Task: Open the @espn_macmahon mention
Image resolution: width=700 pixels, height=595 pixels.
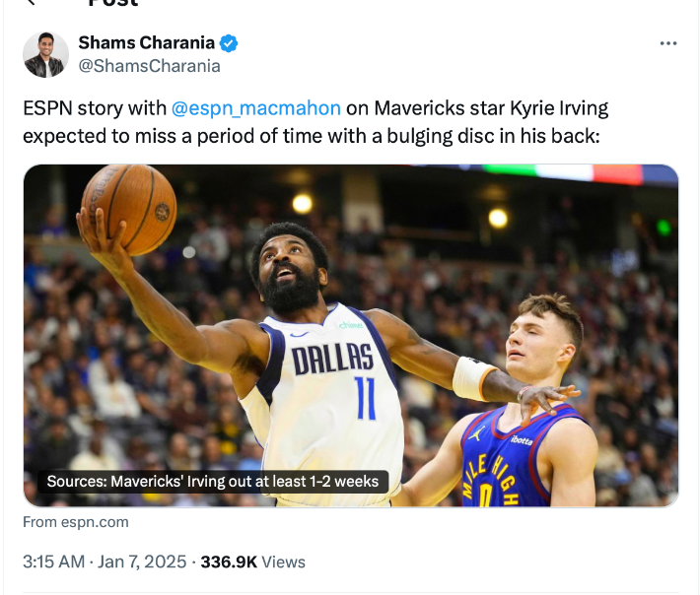Action: coord(255,108)
